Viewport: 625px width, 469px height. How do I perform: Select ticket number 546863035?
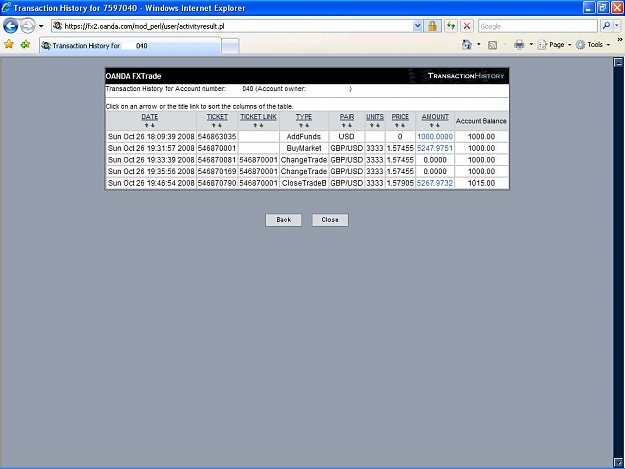[x=217, y=137]
